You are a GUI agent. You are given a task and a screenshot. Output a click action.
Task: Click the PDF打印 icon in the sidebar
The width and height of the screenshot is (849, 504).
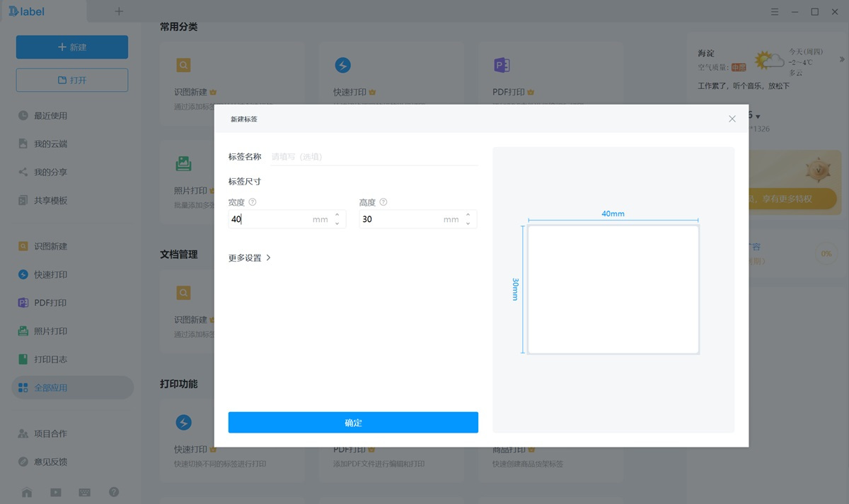pos(23,303)
